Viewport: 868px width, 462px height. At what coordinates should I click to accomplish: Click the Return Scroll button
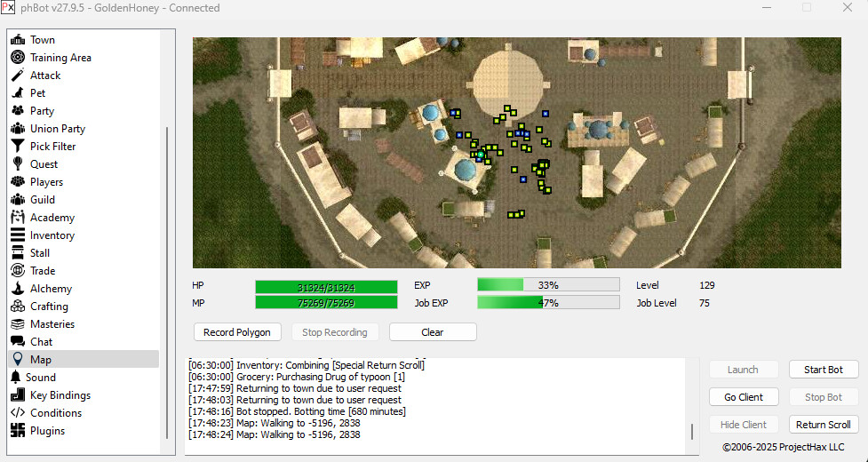(x=824, y=425)
